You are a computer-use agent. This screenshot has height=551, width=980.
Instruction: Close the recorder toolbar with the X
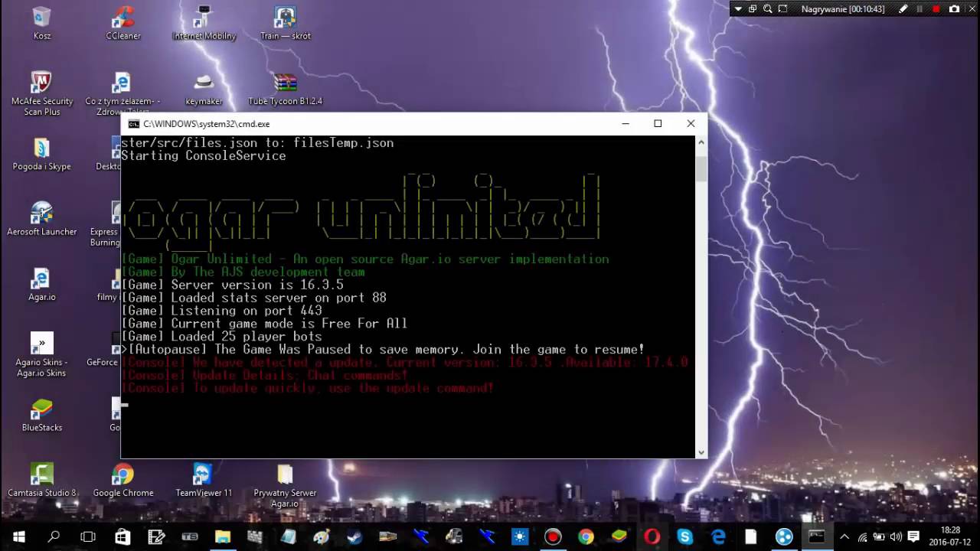(x=971, y=9)
